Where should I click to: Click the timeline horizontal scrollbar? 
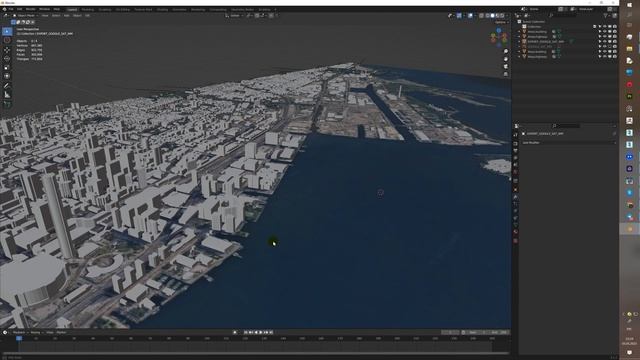pos(255,353)
